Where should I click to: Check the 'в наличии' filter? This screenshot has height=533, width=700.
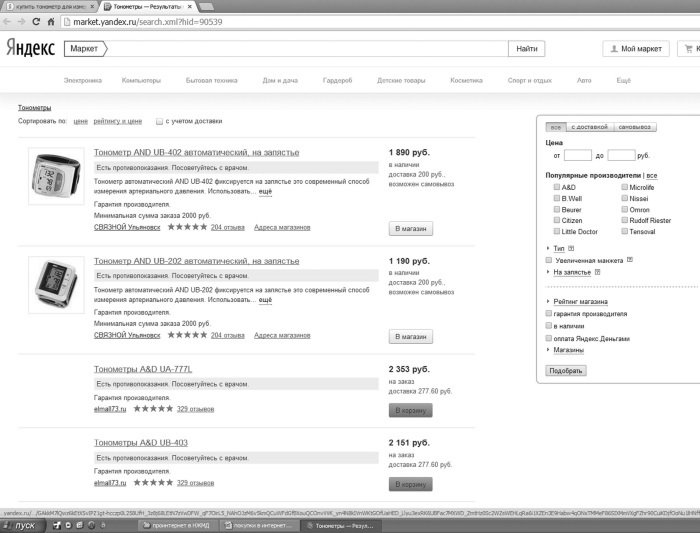click(549, 325)
